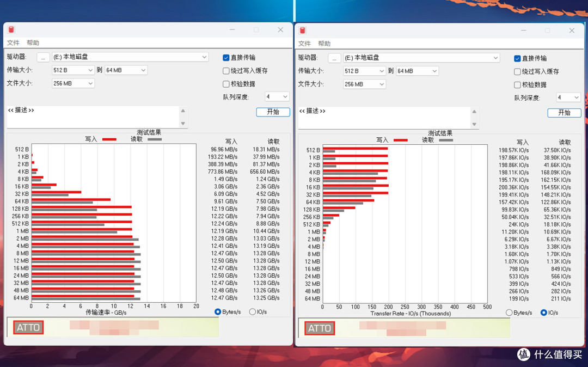The height and width of the screenshot is (367, 588).
Task: Click the 773.86 MB/s write value in left window
Action: click(222, 172)
